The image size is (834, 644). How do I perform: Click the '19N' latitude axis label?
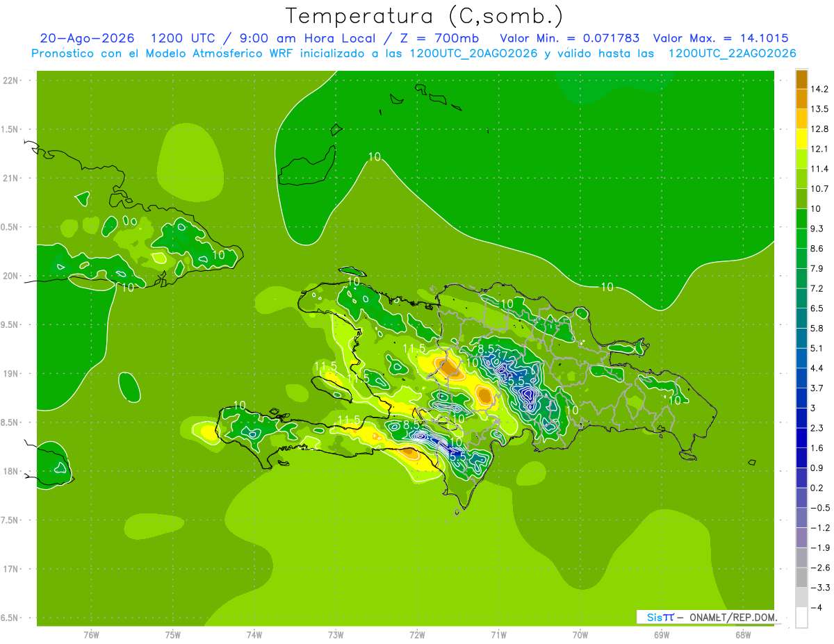pos(10,374)
